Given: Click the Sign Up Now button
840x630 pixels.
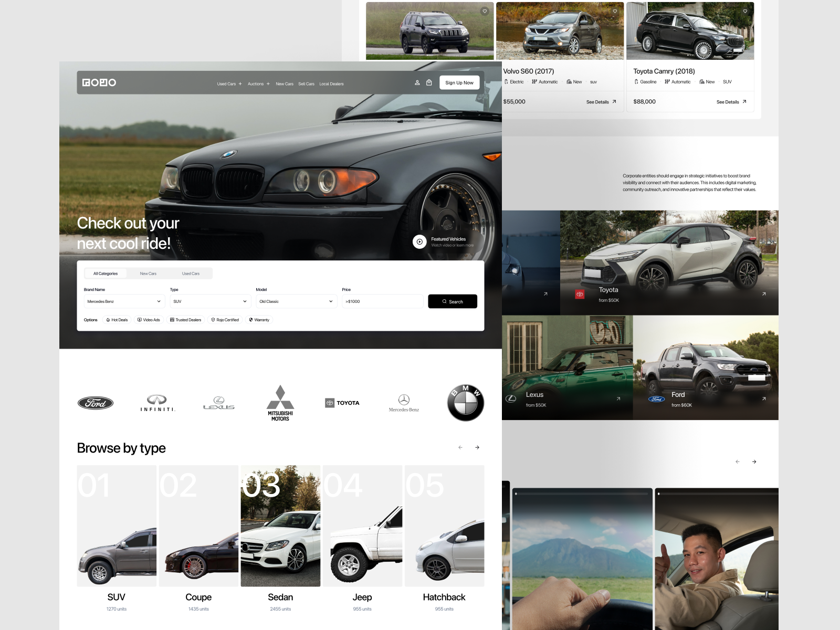Looking at the screenshot, I should pos(459,82).
